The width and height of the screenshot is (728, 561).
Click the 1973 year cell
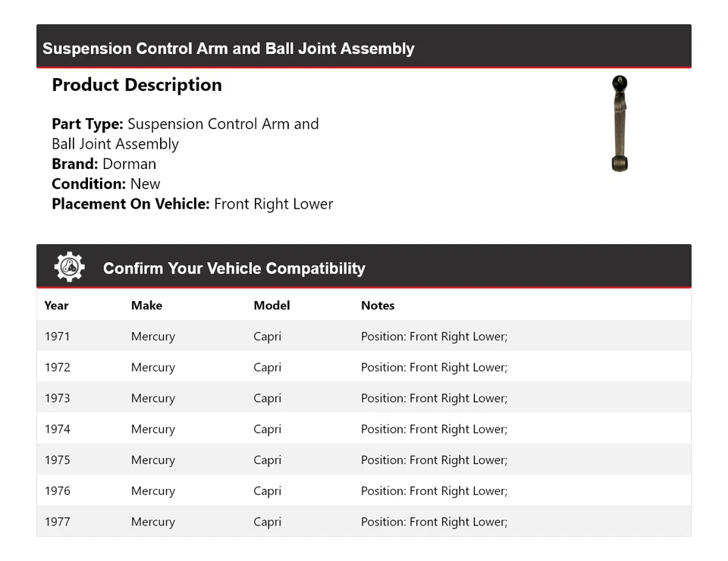click(x=57, y=398)
